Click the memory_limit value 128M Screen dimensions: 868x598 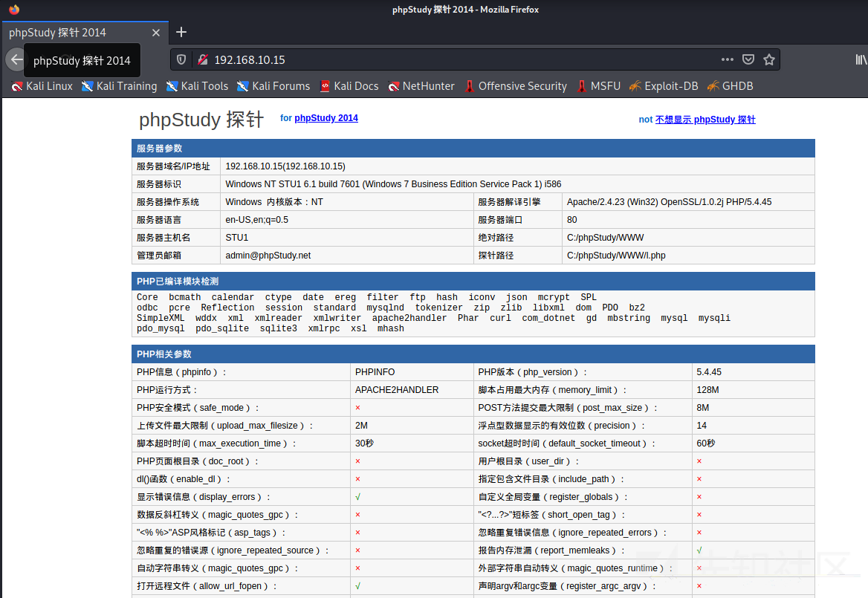[x=707, y=390]
